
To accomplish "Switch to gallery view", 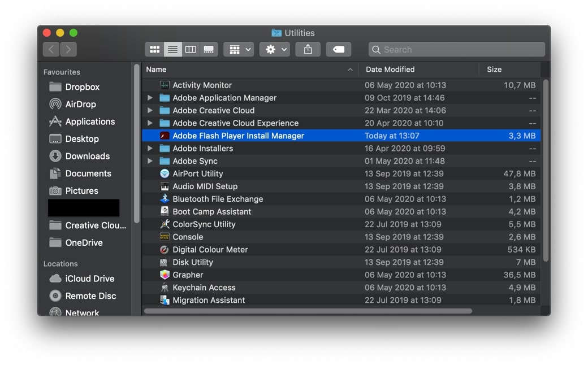I will (x=209, y=49).
